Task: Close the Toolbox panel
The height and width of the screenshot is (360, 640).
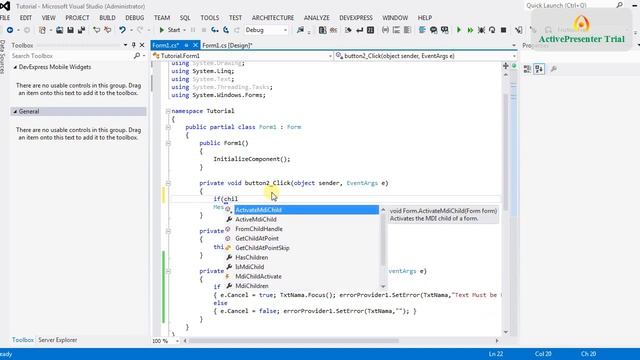Action: pos(142,45)
